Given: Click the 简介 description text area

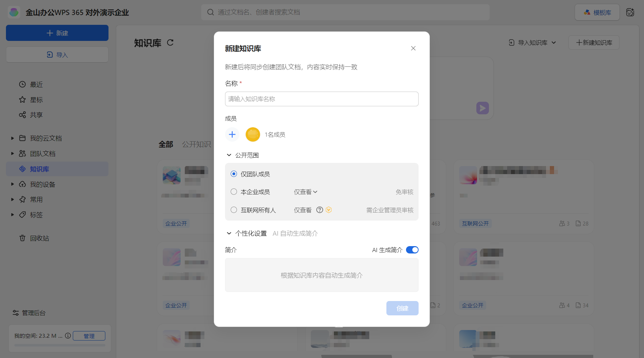Looking at the screenshot, I should 322,275.
